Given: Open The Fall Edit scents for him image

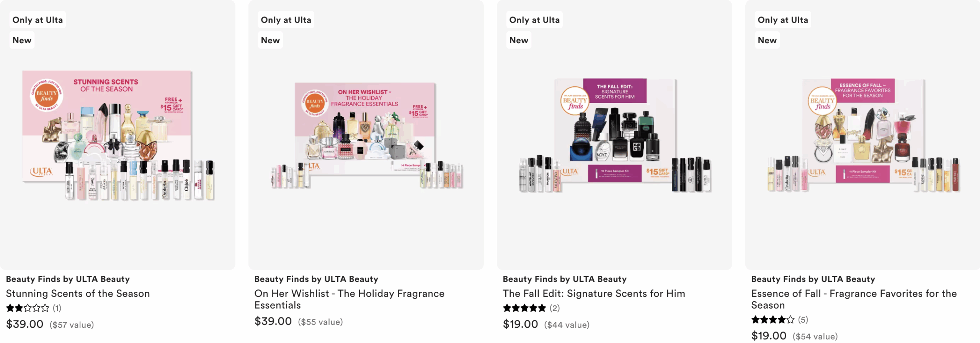Looking at the screenshot, I should coord(614,135).
